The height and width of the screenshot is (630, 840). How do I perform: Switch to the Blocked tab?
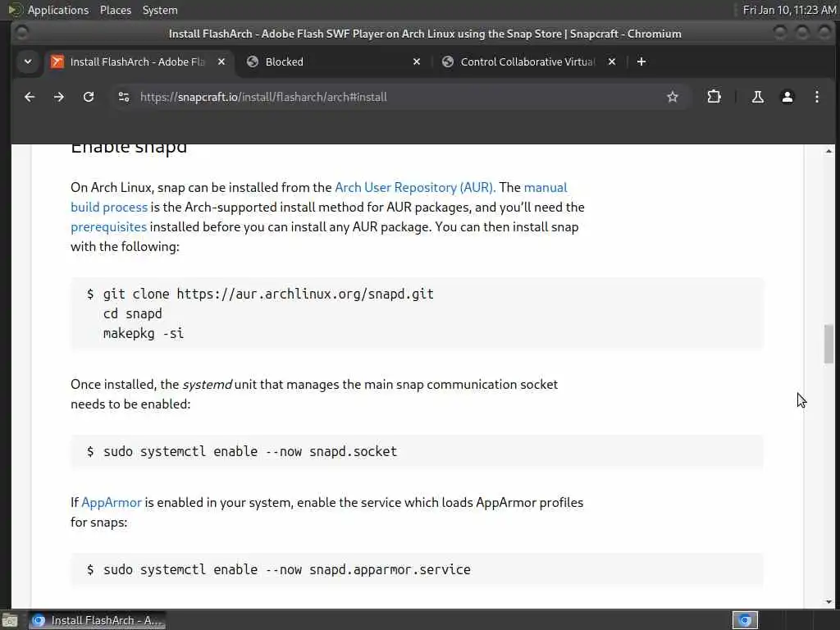[x=328, y=62]
